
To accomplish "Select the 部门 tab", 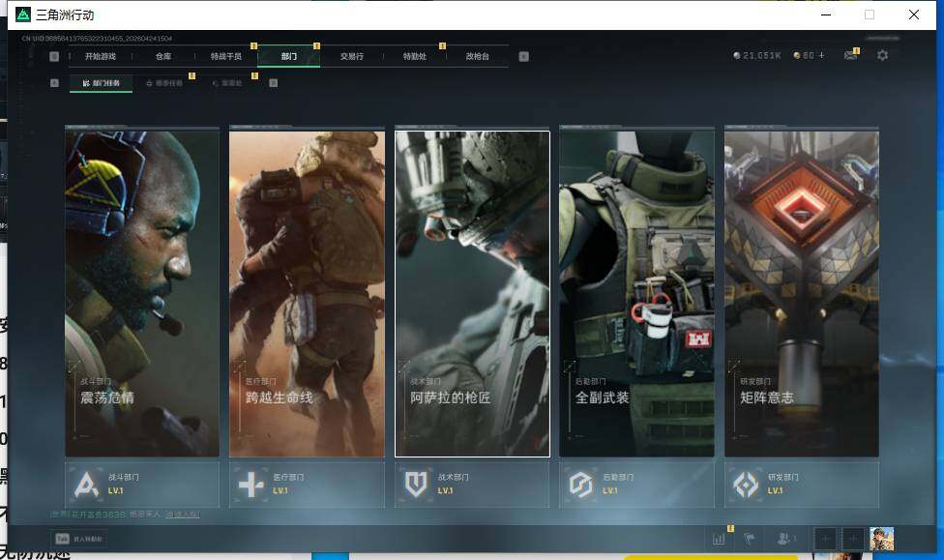I will click(x=289, y=56).
